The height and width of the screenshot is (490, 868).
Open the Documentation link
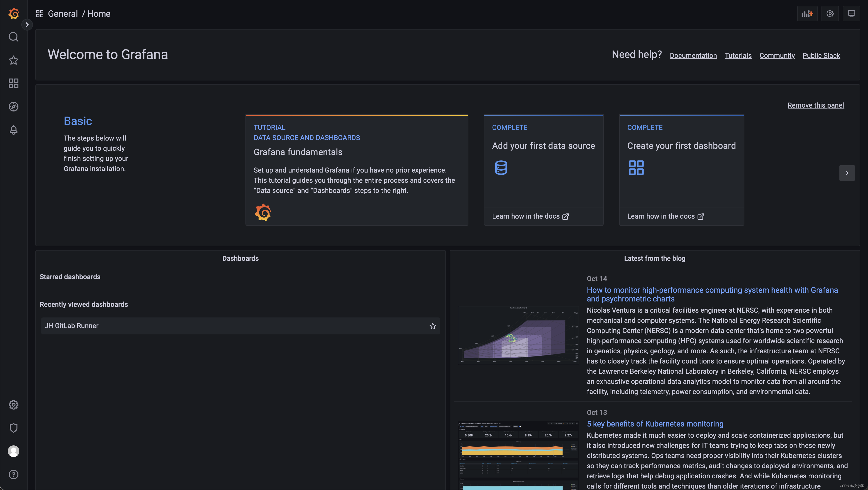693,55
